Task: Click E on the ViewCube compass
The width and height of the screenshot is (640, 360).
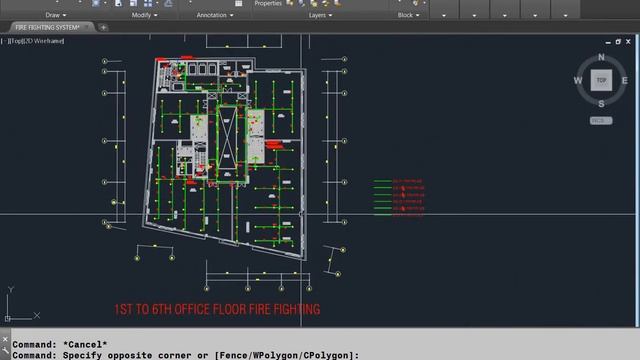Action: (624, 80)
